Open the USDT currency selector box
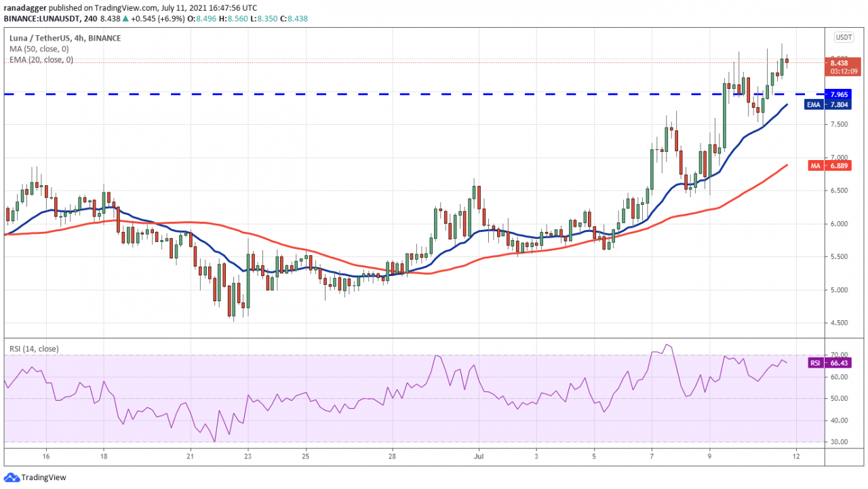868x489 pixels. [x=844, y=37]
